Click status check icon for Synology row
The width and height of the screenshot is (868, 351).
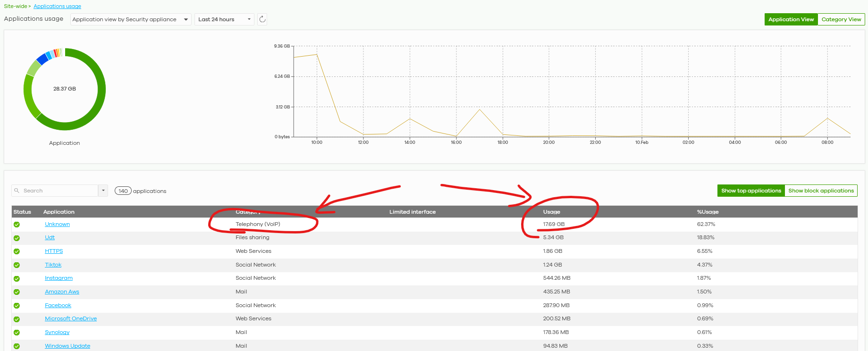point(17,333)
